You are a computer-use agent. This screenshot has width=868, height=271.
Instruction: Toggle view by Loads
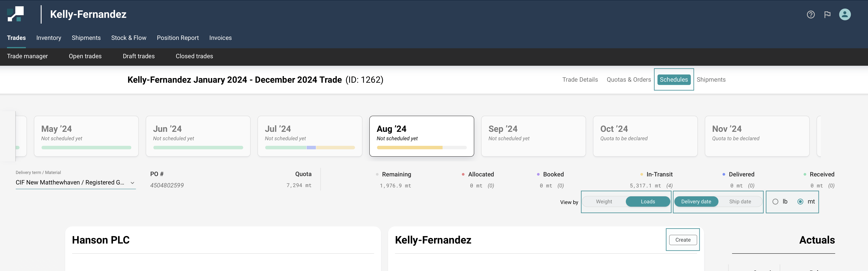point(648,202)
